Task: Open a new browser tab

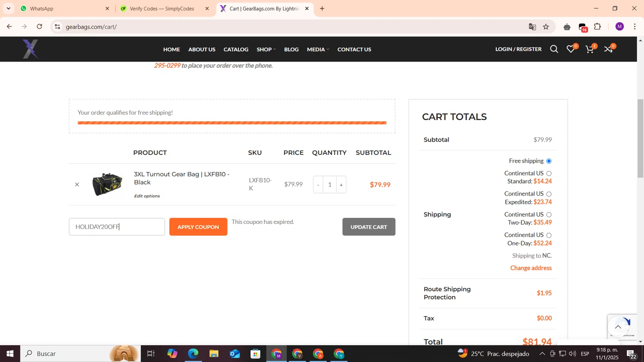Action: tap(322, 9)
